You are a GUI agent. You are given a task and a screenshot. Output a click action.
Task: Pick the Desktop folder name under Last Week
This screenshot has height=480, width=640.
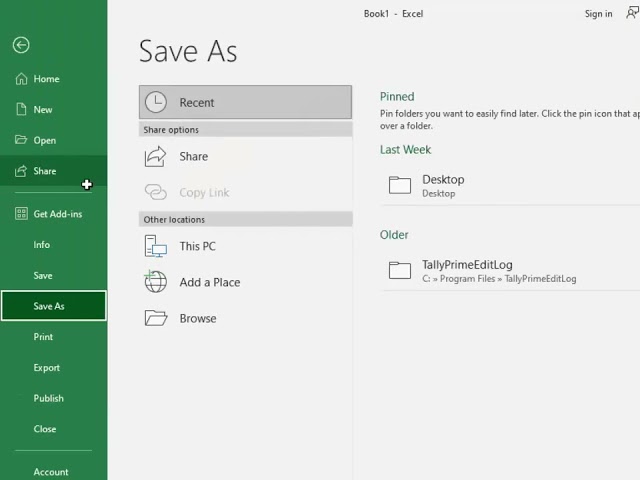[443, 180]
